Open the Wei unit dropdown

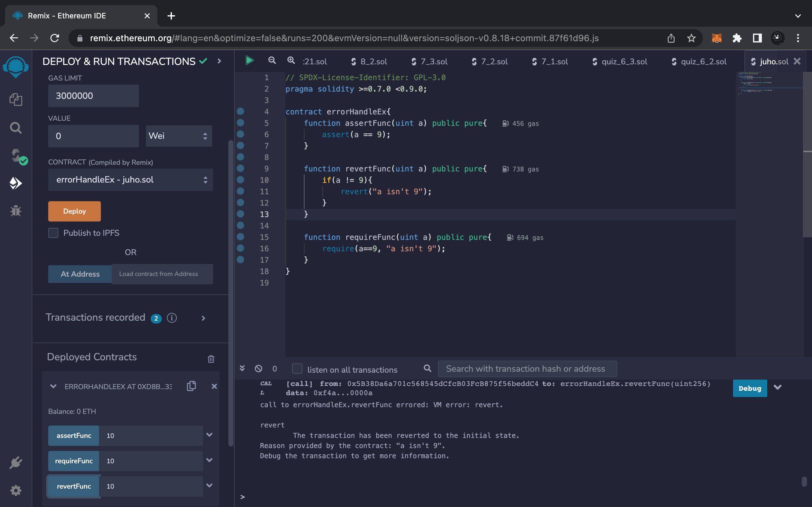(x=179, y=136)
